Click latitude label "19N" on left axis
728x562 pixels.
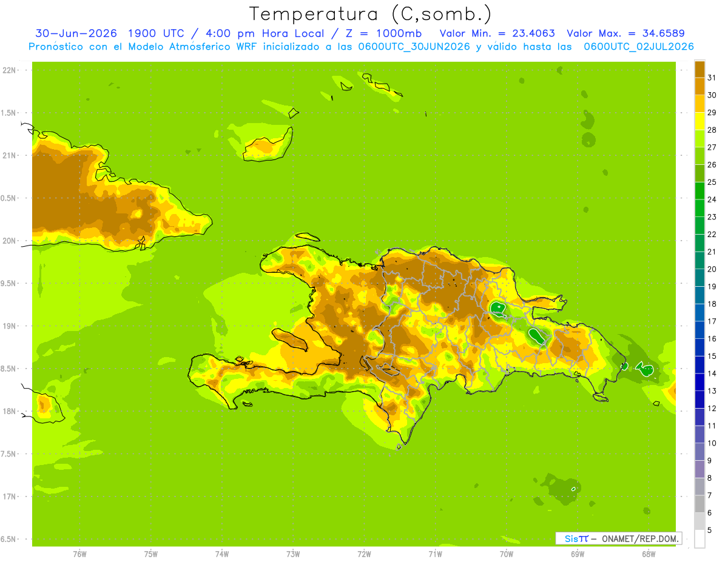(x=9, y=326)
